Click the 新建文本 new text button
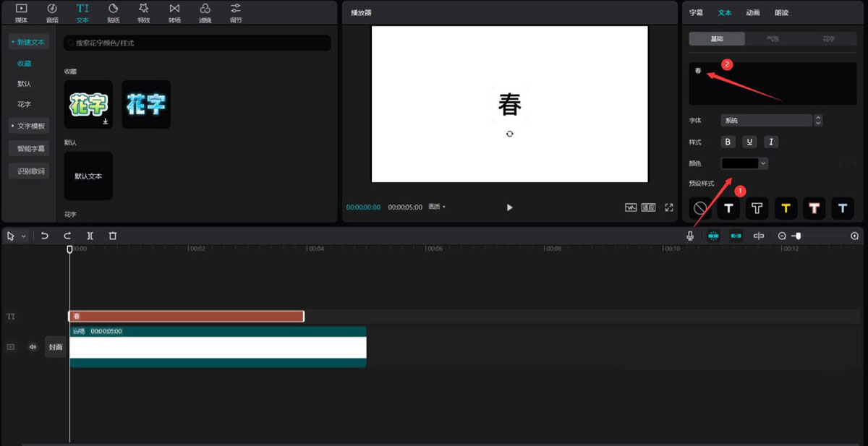The height and width of the screenshot is (446, 868). [x=30, y=42]
